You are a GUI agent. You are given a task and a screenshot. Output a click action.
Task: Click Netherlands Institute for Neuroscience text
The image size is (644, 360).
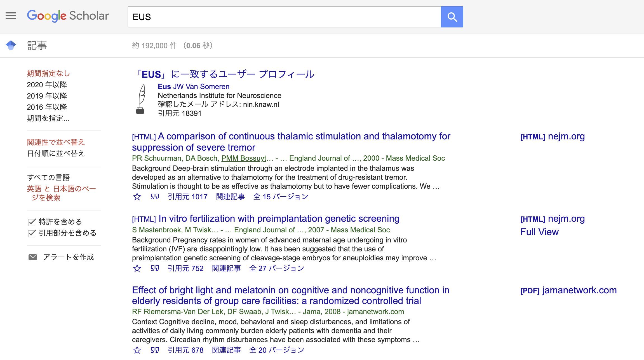[220, 95]
